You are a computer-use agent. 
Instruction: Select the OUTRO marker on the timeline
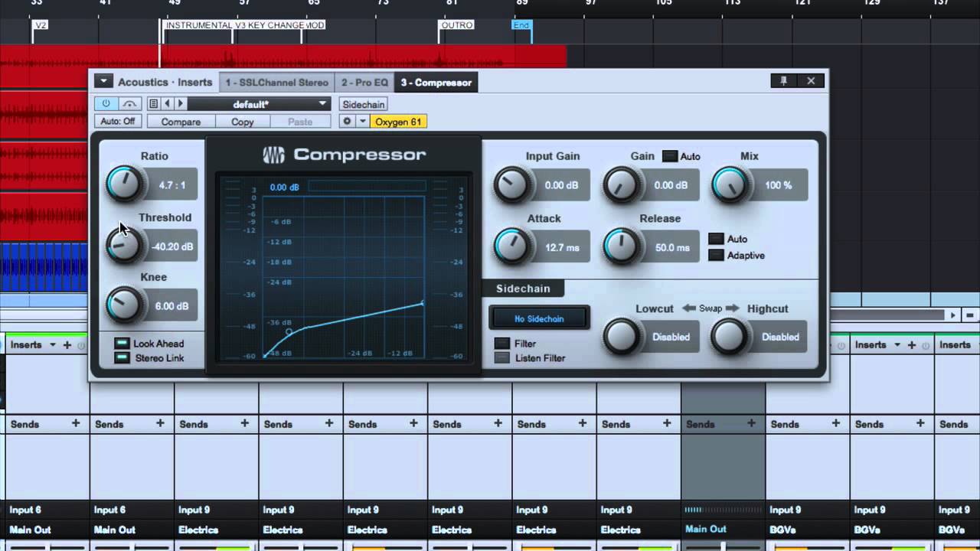457,25
